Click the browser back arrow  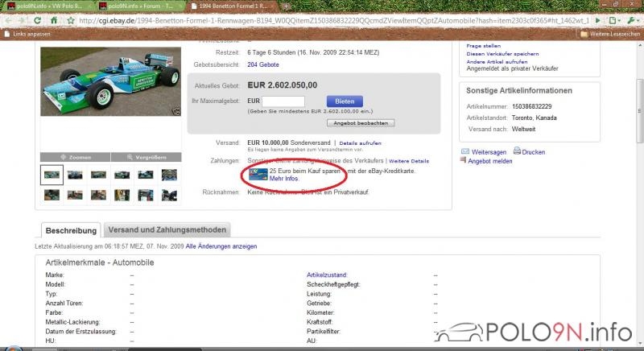pyautogui.click(x=9, y=20)
